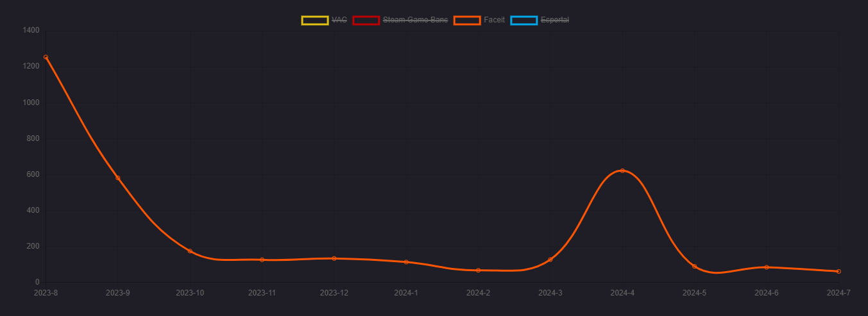Click the 2024-1 data point marker
The height and width of the screenshot is (316, 868).
click(406, 262)
